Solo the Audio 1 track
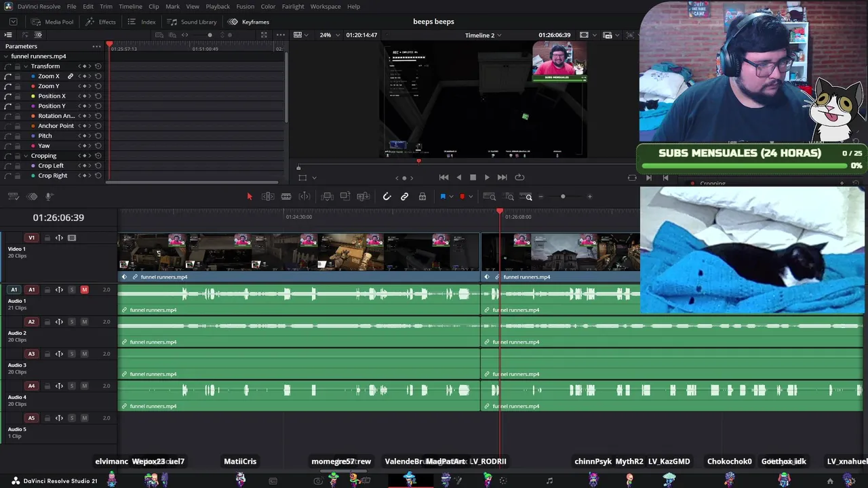 72,290
